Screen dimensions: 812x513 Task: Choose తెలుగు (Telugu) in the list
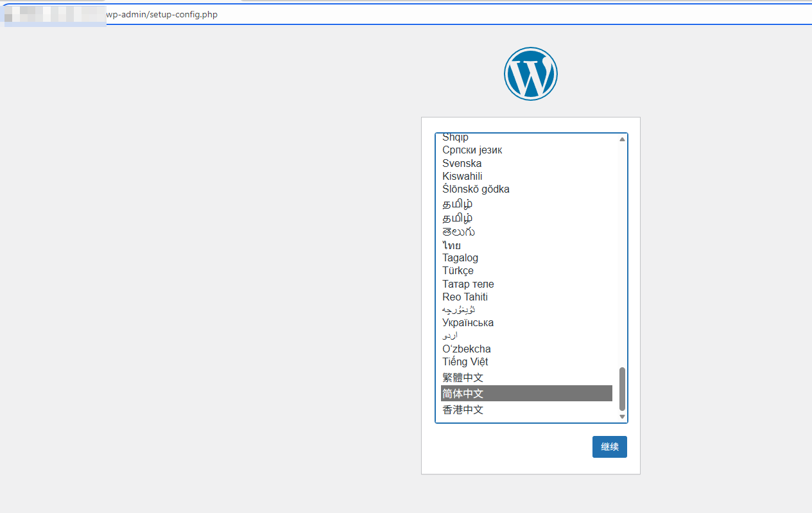526,232
